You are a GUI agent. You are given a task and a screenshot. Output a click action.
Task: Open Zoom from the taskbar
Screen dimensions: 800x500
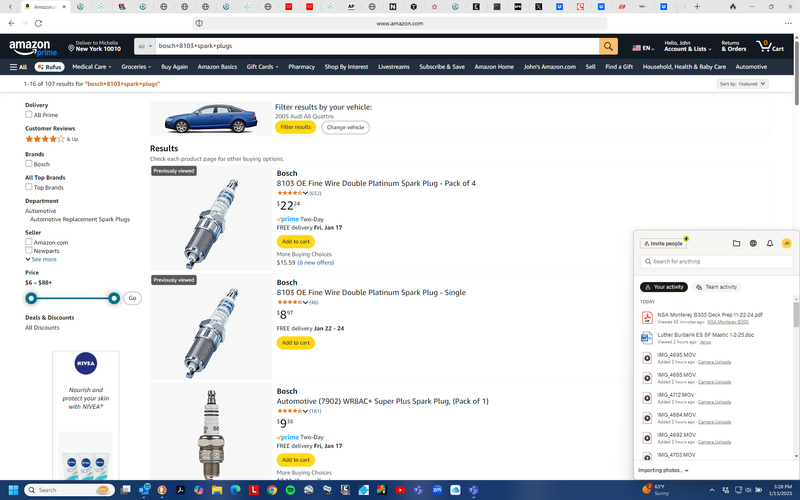(x=437, y=490)
